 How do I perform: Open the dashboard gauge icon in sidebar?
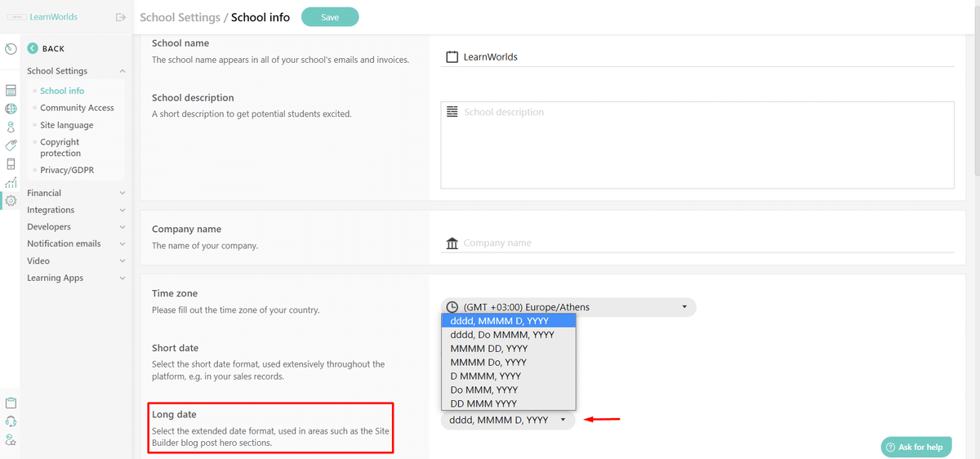[x=11, y=49]
